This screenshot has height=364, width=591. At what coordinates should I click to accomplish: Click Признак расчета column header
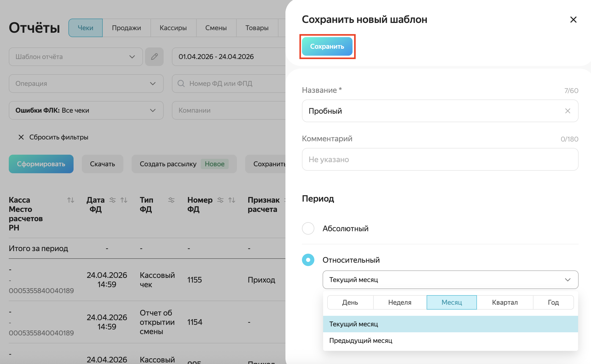pyautogui.click(x=263, y=205)
